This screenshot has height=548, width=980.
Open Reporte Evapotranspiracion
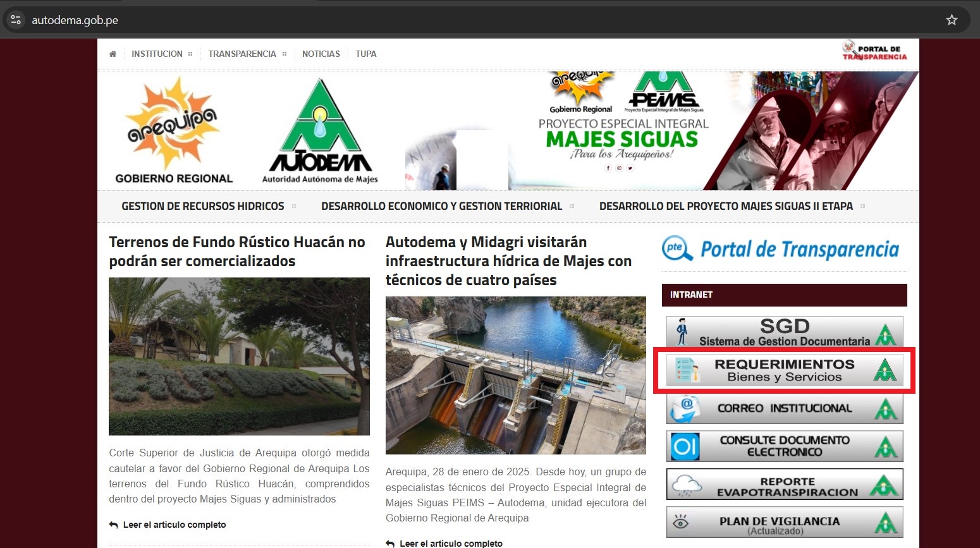pyautogui.click(x=785, y=484)
